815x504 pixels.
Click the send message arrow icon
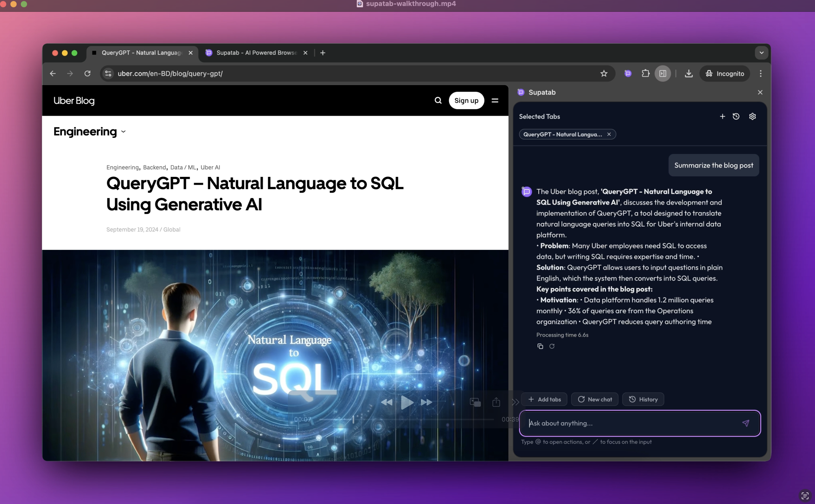coord(746,423)
